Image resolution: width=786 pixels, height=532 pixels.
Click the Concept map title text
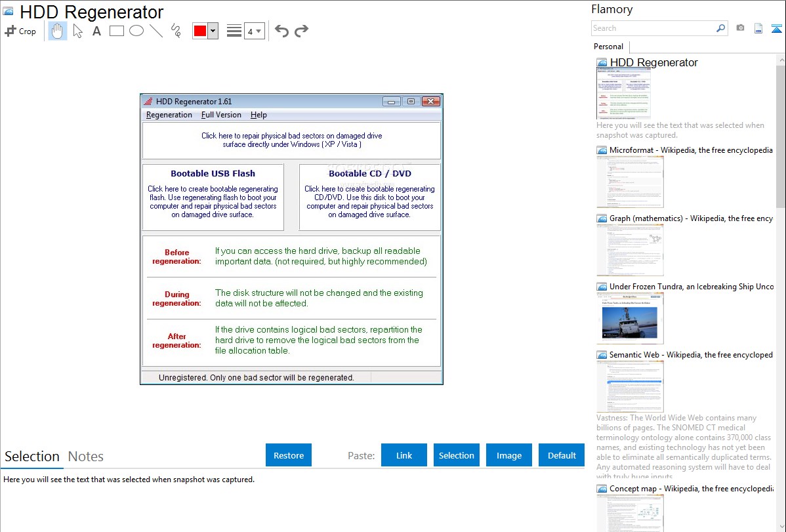tap(691, 488)
